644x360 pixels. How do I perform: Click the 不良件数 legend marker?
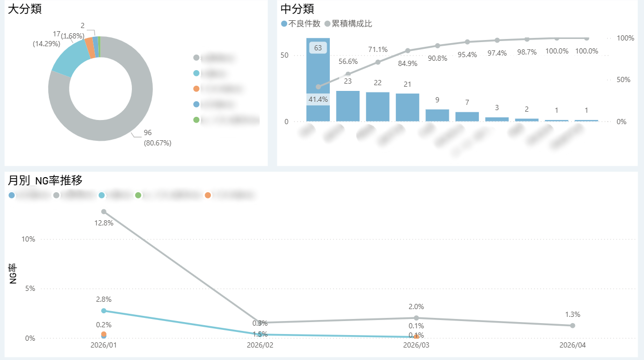click(x=284, y=24)
